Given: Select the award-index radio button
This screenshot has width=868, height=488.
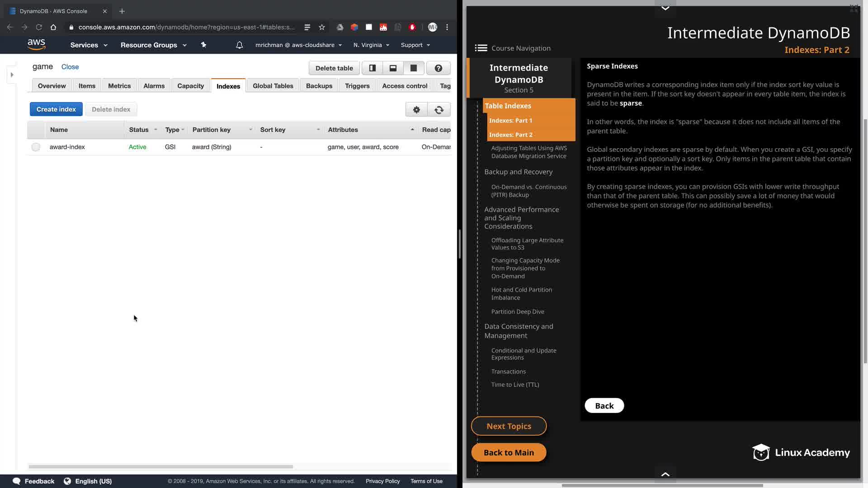Looking at the screenshot, I should tap(36, 147).
